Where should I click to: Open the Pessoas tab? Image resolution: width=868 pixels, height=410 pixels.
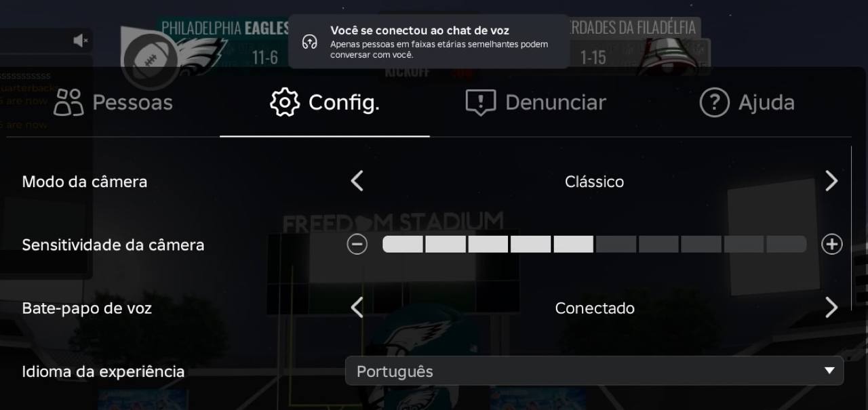point(113,102)
